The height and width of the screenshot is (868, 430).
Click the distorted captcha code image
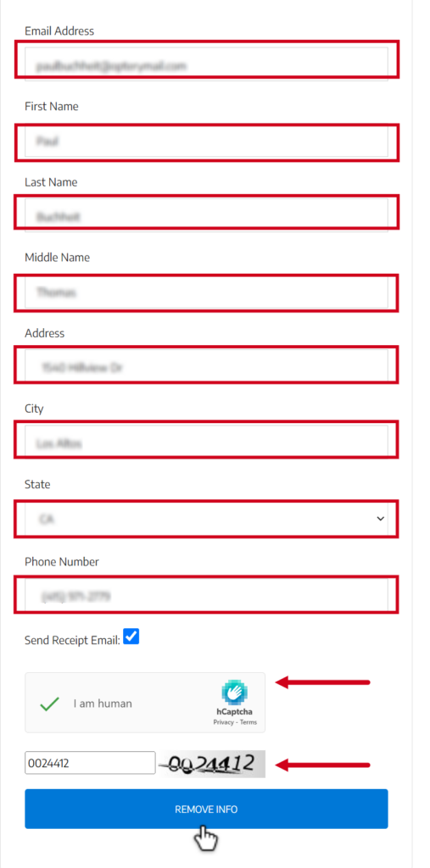click(x=210, y=764)
